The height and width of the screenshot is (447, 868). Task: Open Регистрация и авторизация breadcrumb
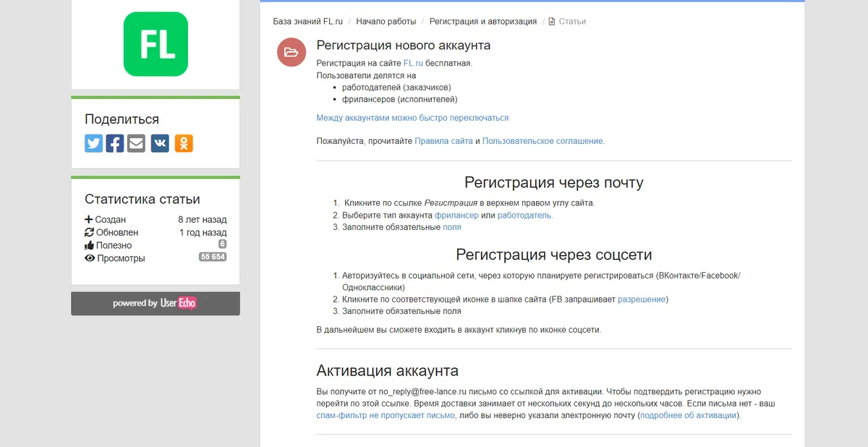pyautogui.click(x=483, y=22)
